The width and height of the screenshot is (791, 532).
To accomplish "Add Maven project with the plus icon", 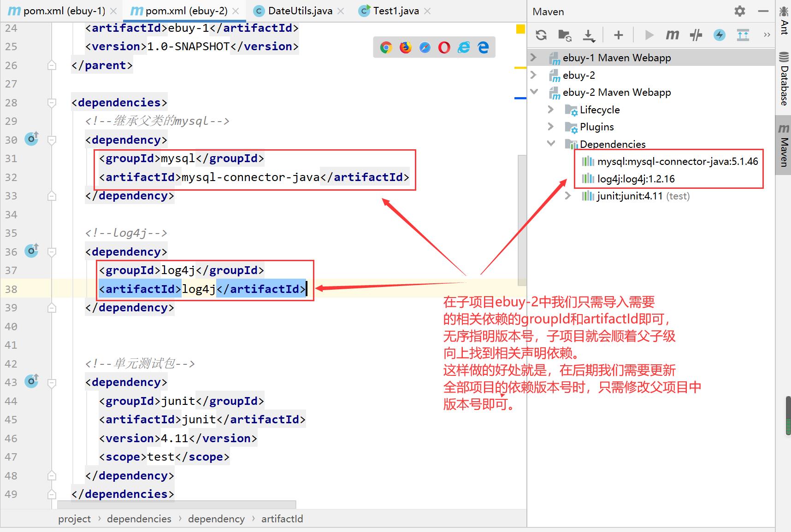I will [619, 35].
